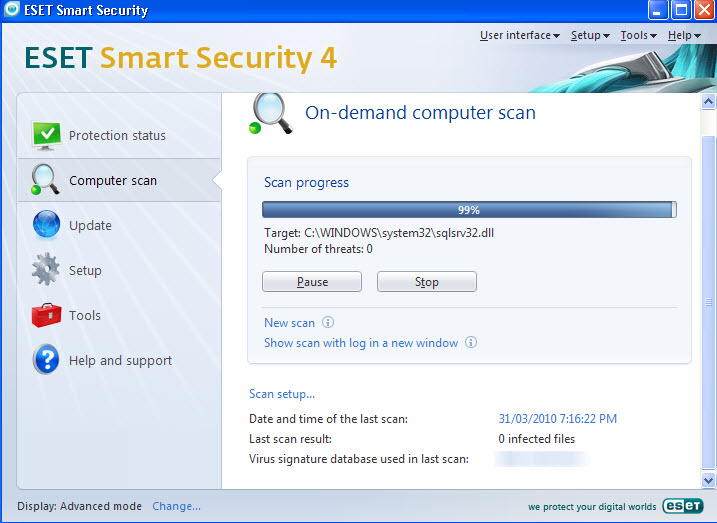717x523 pixels.
Task: Open the User interface menu
Action: pos(519,35)
